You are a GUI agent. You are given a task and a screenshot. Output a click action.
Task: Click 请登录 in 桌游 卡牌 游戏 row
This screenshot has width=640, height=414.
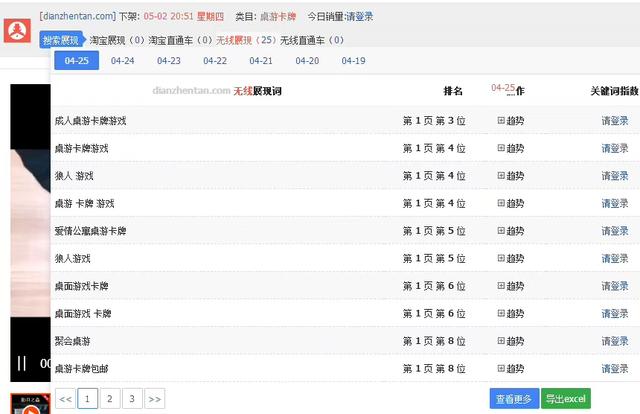click(615, 203)
